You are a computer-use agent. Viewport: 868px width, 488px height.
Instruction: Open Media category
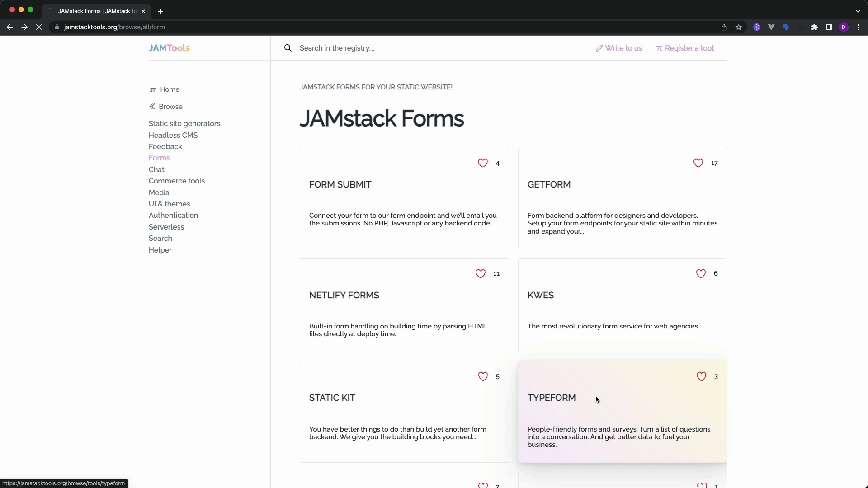click(159, 192)
